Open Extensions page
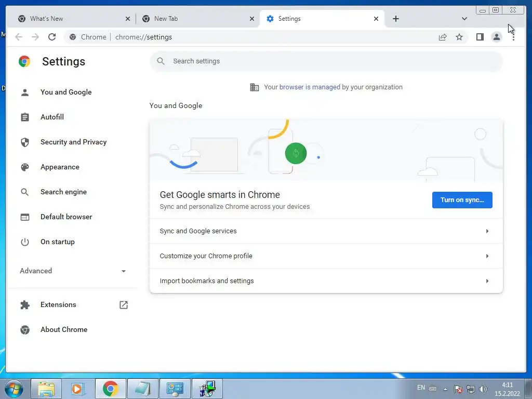 (x=58, y=304)
